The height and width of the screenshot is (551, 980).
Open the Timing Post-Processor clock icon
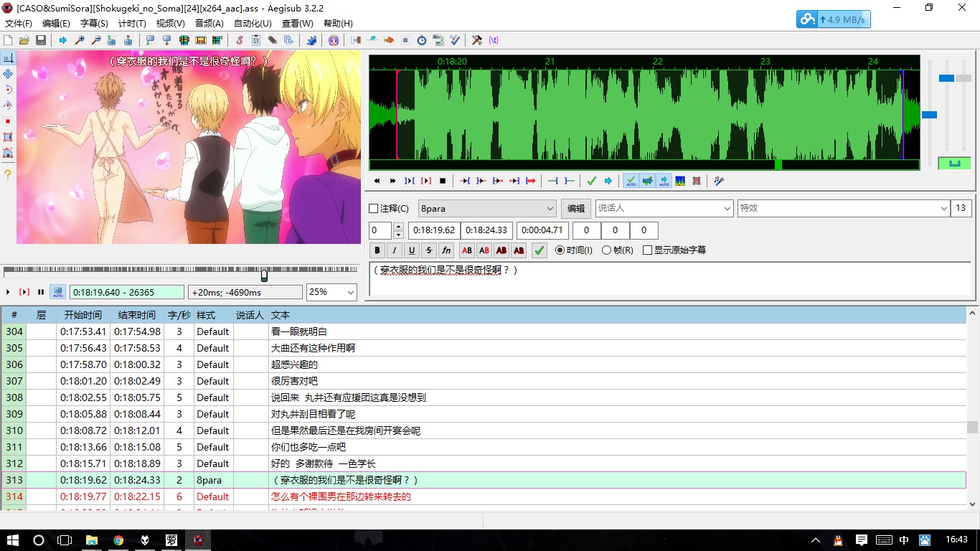tap(422, 40)
